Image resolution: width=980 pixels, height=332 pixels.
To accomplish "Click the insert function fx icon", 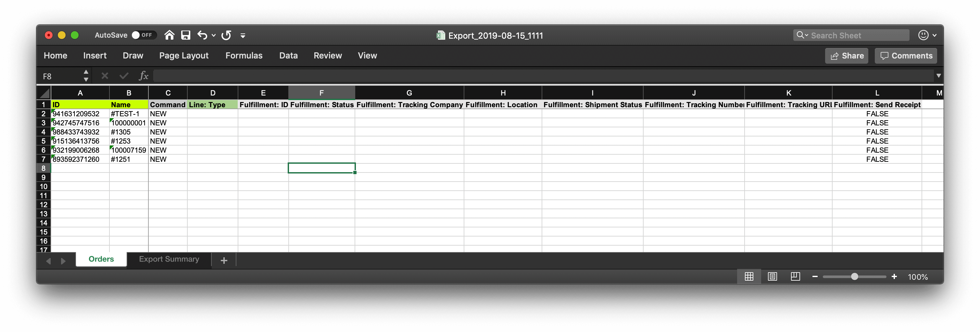I will tap(144, 76).
